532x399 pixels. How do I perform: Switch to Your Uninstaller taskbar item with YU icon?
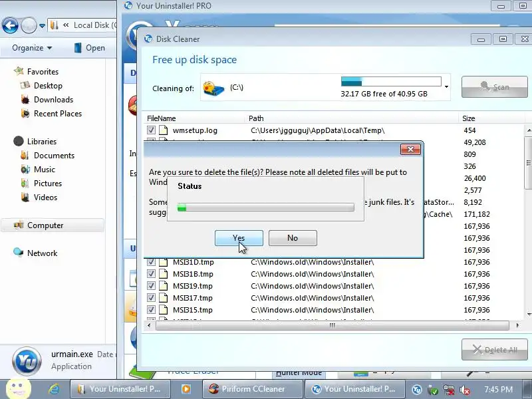tap(355, 389)
